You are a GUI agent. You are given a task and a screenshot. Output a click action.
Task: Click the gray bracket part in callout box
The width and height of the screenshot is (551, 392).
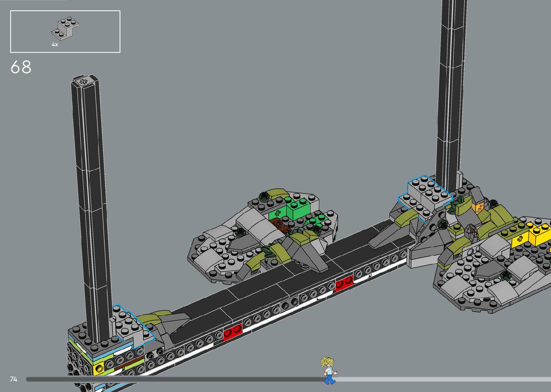click(65, 28)
